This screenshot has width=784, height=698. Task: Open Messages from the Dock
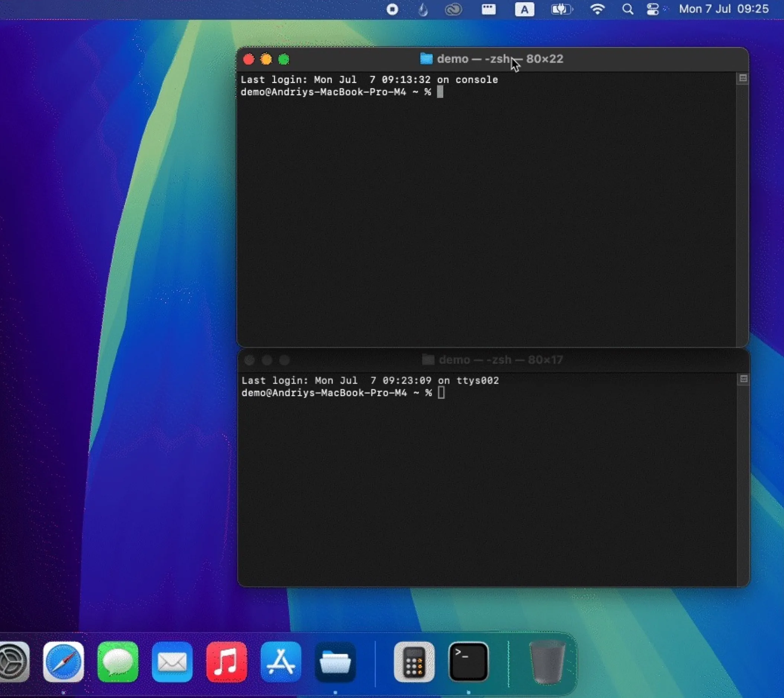pyautogui.click(x=118, y=663)
